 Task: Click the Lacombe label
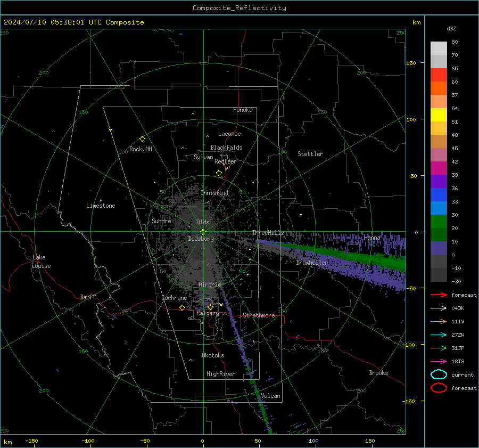[229, 134]
